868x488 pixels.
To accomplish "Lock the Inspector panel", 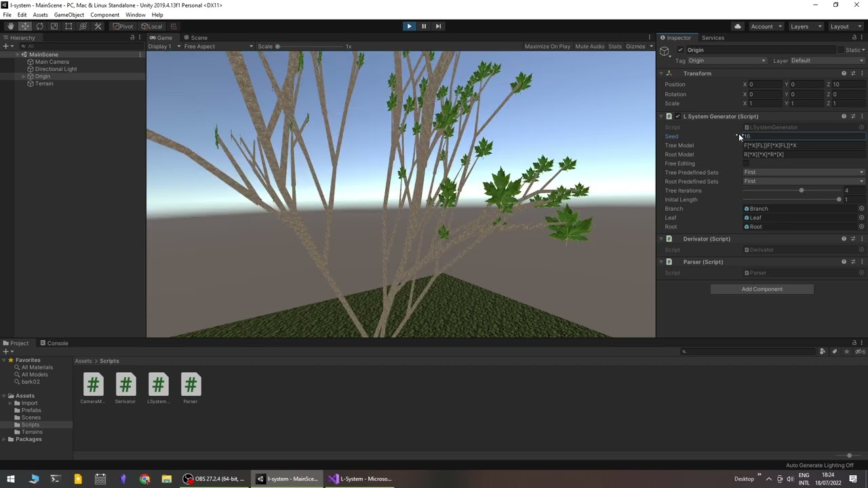I will coord(854,38).
